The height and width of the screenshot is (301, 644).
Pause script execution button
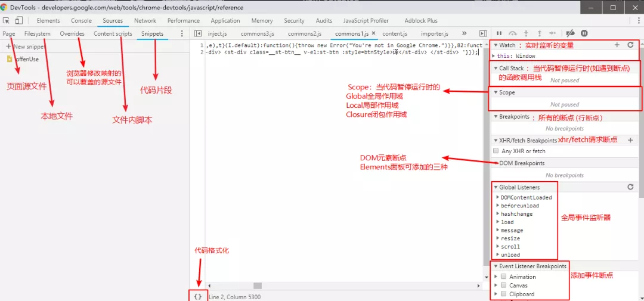(499, 33)
